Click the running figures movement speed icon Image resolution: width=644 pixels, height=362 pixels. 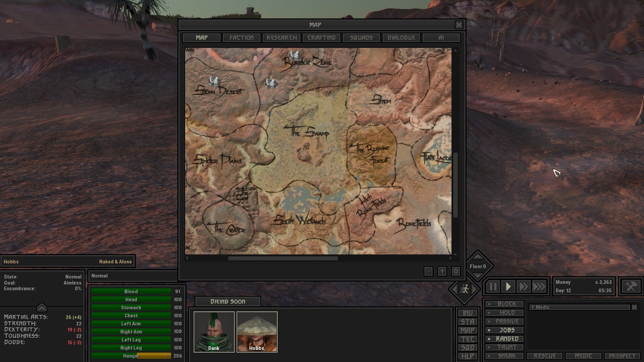(x=464, y=289)
